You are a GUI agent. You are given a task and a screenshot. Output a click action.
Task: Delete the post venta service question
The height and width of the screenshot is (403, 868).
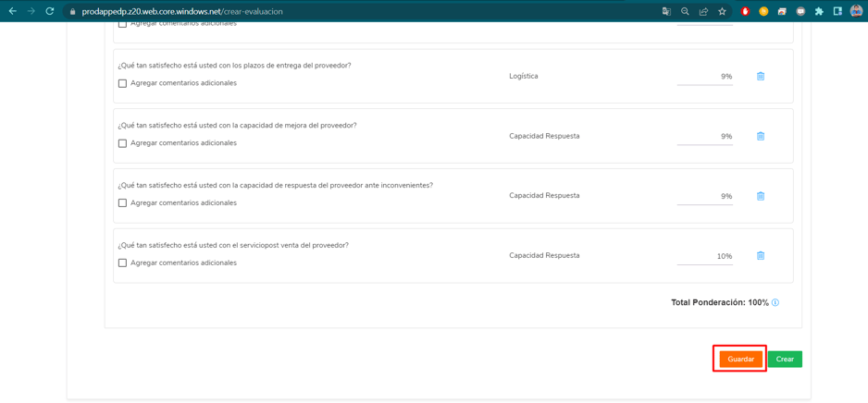pyautogui.click(x=761, y=255)
